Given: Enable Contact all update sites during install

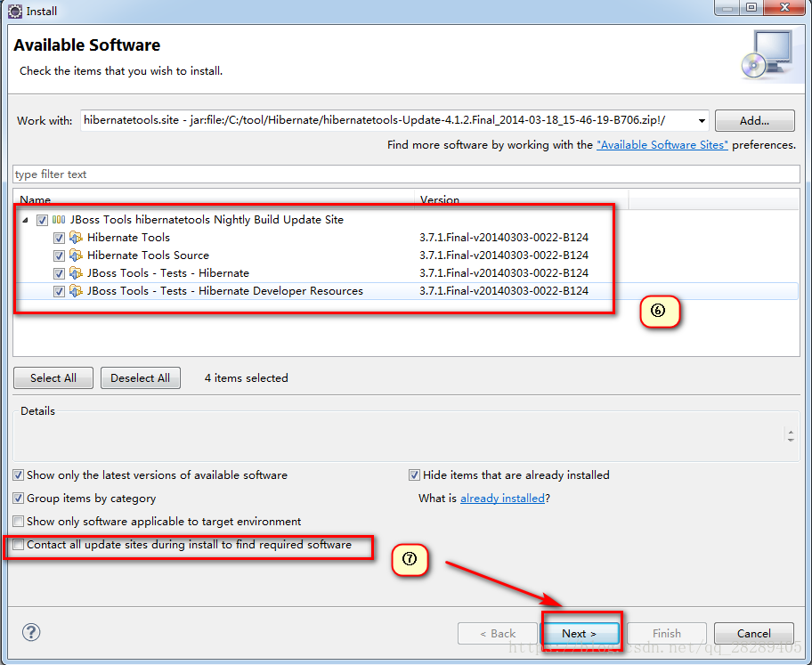Looking at the screenshot, I should [18, 544].
